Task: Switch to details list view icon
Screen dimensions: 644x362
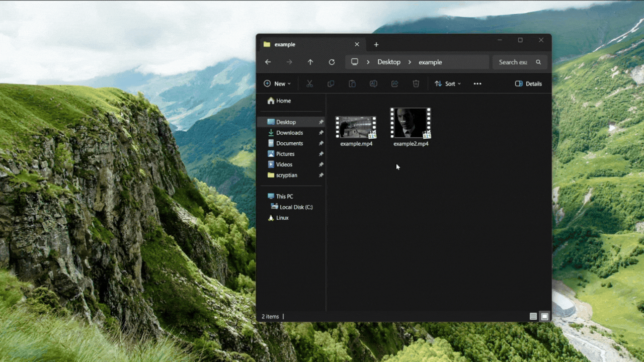Action: click(x=533, y=316)
